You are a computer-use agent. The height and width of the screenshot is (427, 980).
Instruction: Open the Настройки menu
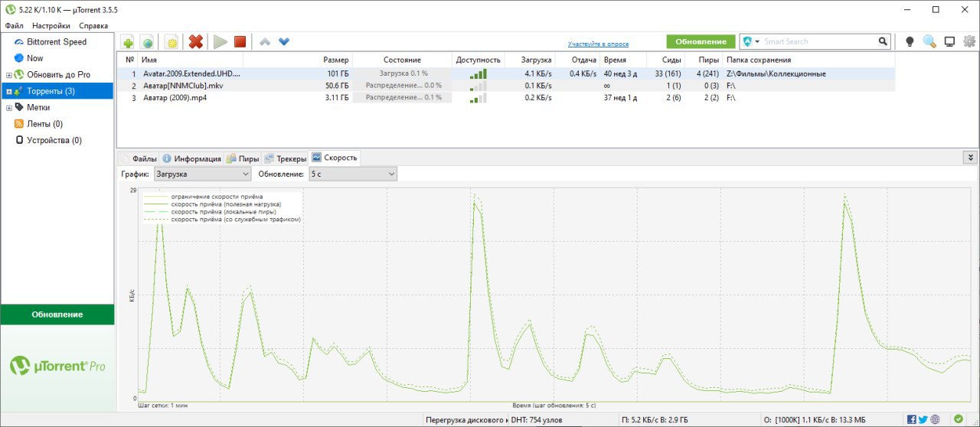[x=51, y=26]
